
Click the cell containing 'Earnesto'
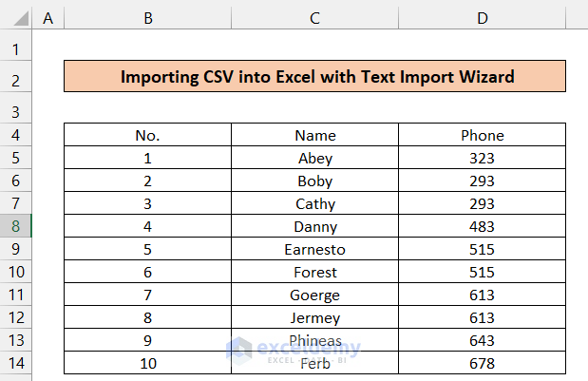point(314,249)
